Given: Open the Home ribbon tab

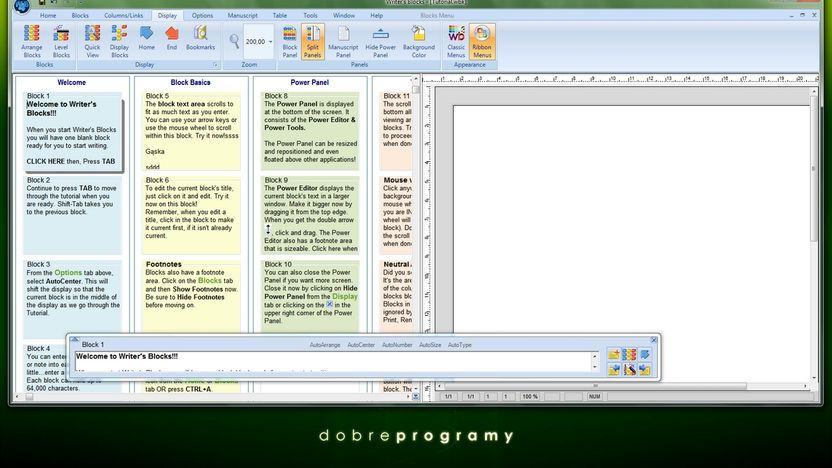Looking at the screenshot, I should tap(48, 16).
